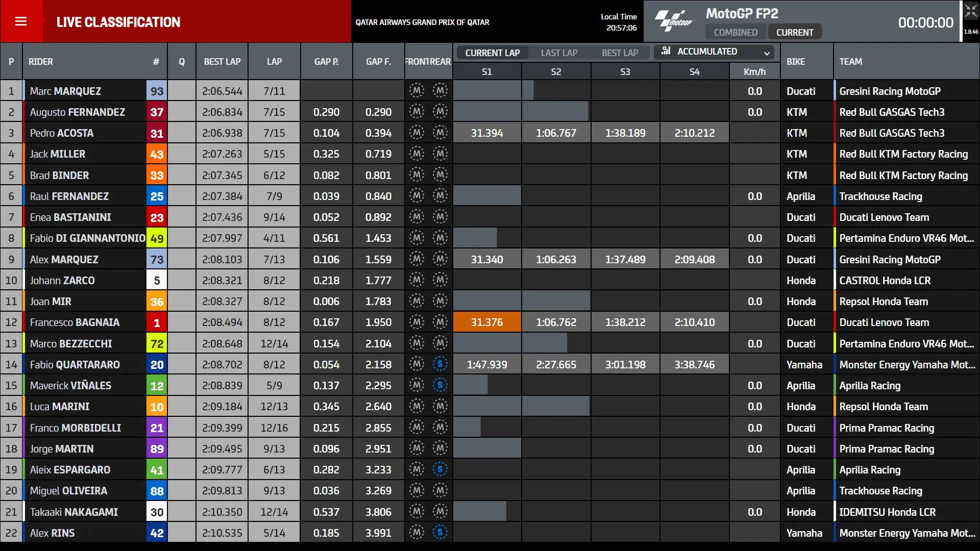Viewport: 980px width, 551px height.
Task: Click the GAP F. column header
Action: (378, 61)
